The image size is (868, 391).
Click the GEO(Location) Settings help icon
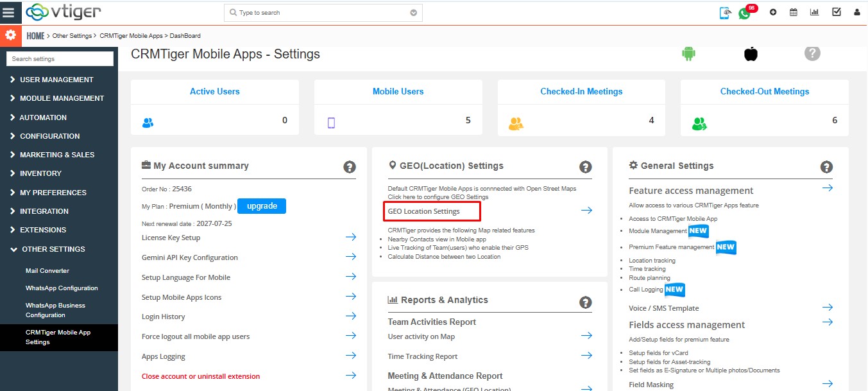(x=586, y=167)
